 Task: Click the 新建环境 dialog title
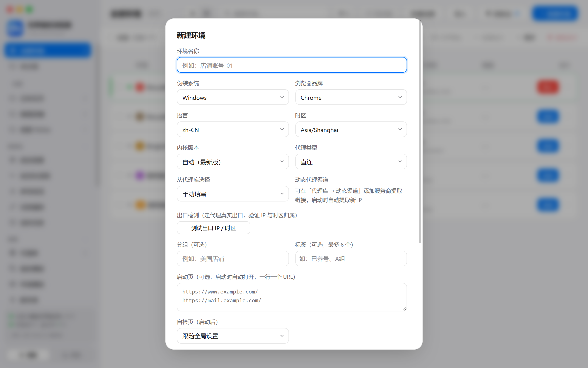point(191,35)
